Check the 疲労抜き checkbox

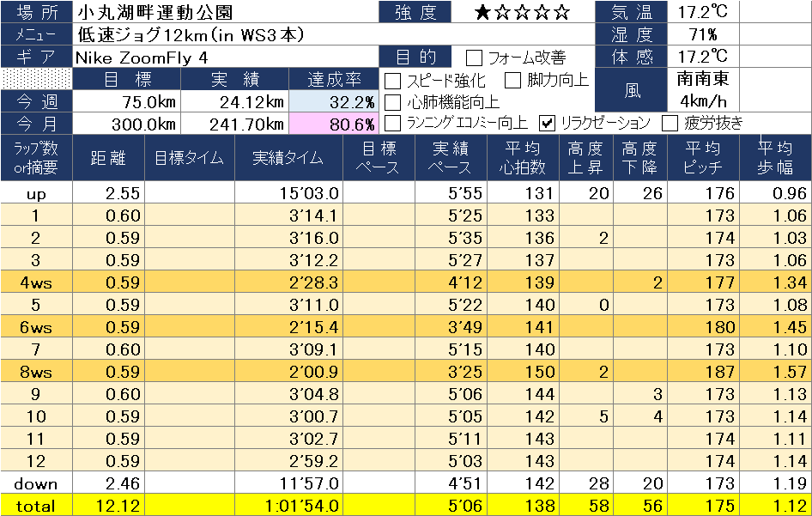pyautogui.click(x=670, y=123)
